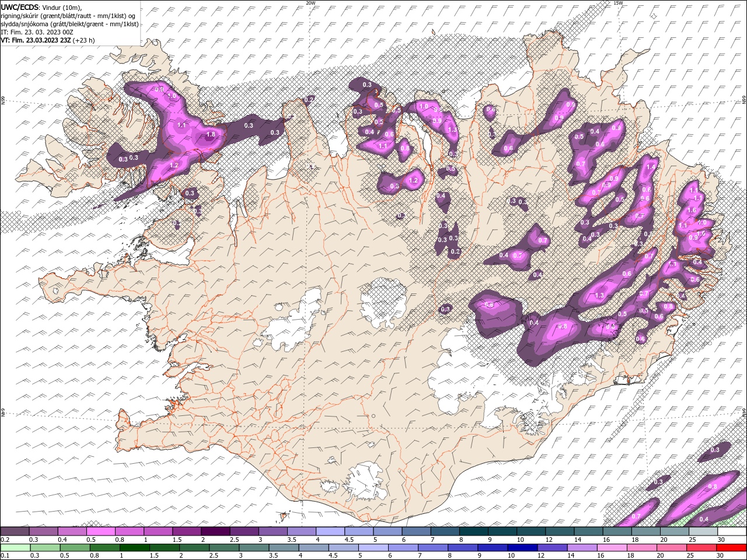The image size is (747, 560).
Task: Click the '30' label on lower legend
Action: pyautogui.click(x=721, y=555)
